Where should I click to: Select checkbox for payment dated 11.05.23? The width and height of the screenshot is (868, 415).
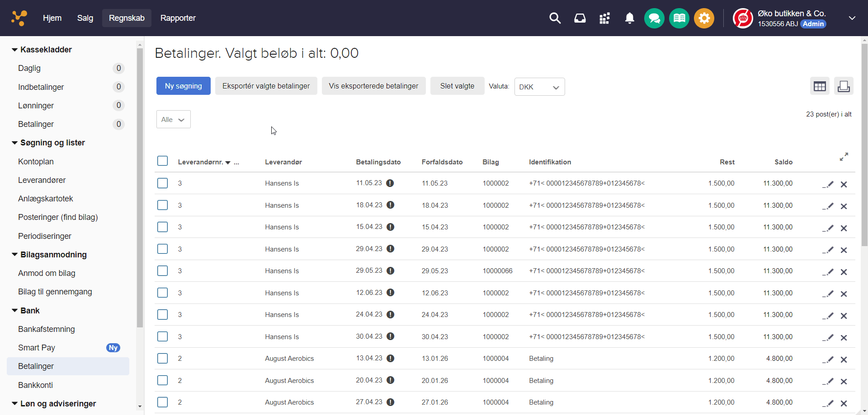[x=163, y=183]
